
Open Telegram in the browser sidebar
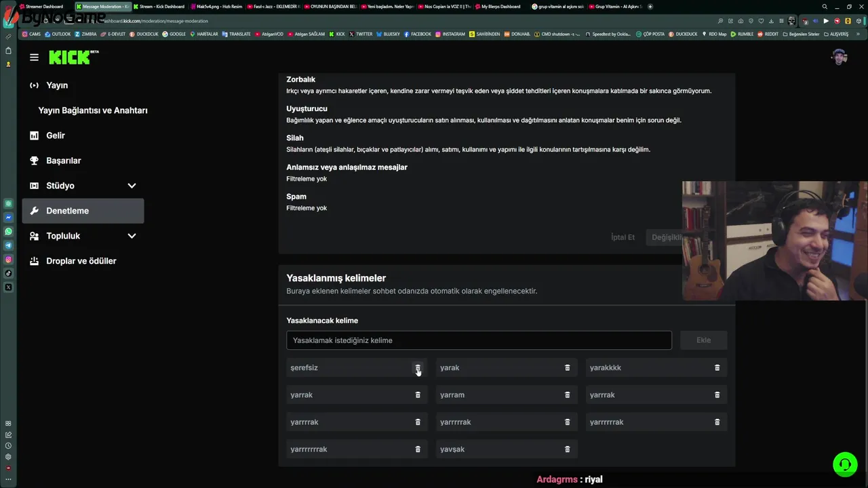click(9, 245)
